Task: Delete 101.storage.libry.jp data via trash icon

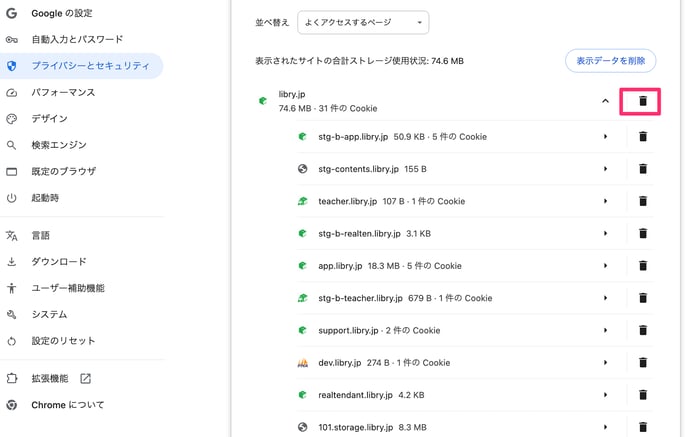Action: point(643,427)
